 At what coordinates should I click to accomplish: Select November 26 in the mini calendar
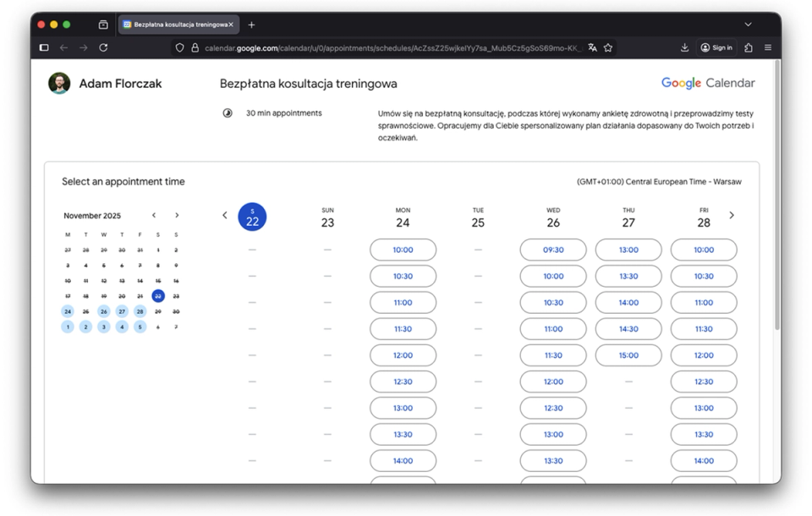coord(103,311)
